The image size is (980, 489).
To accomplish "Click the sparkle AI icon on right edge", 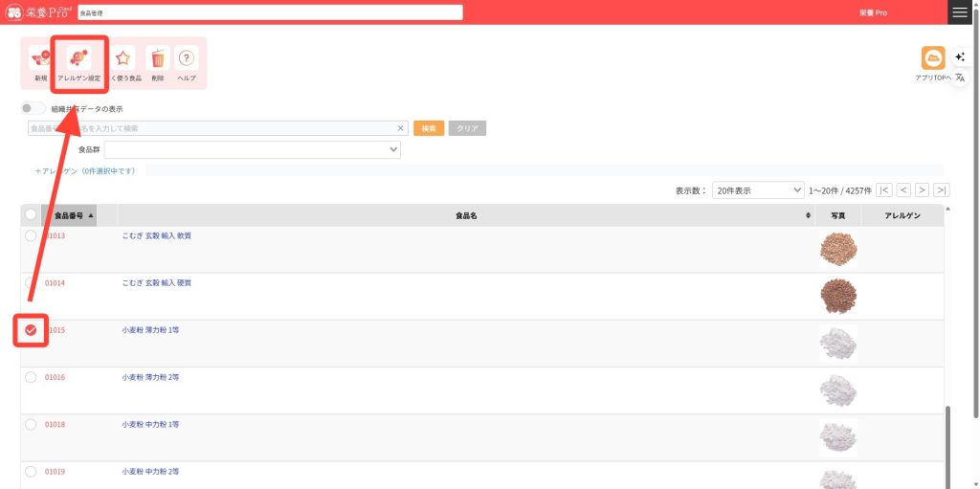I will click(960, 56).
